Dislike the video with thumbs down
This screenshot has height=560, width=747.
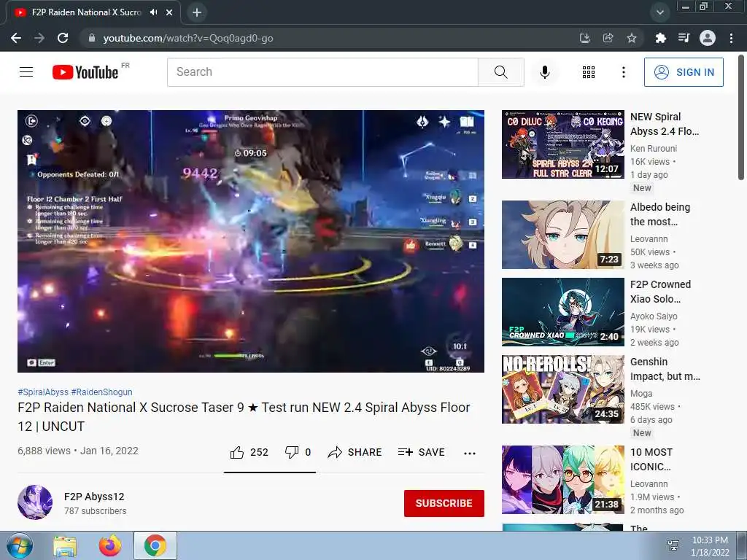point(298,452)
